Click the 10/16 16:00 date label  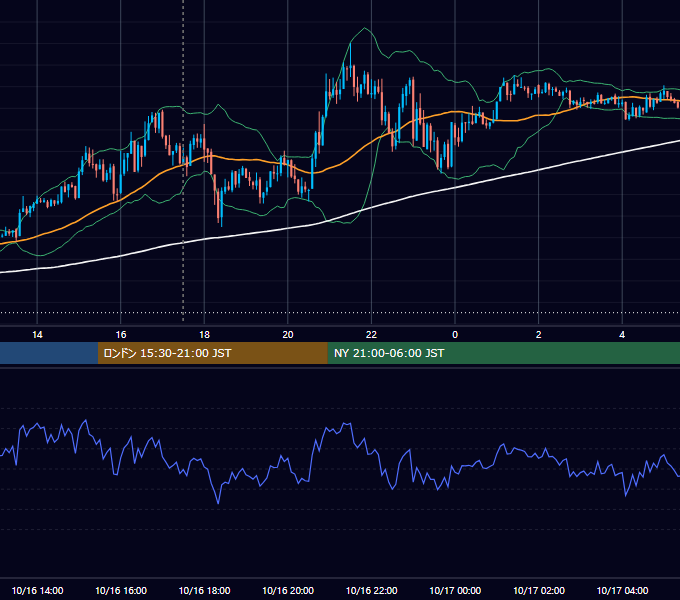tap(121, 590)
